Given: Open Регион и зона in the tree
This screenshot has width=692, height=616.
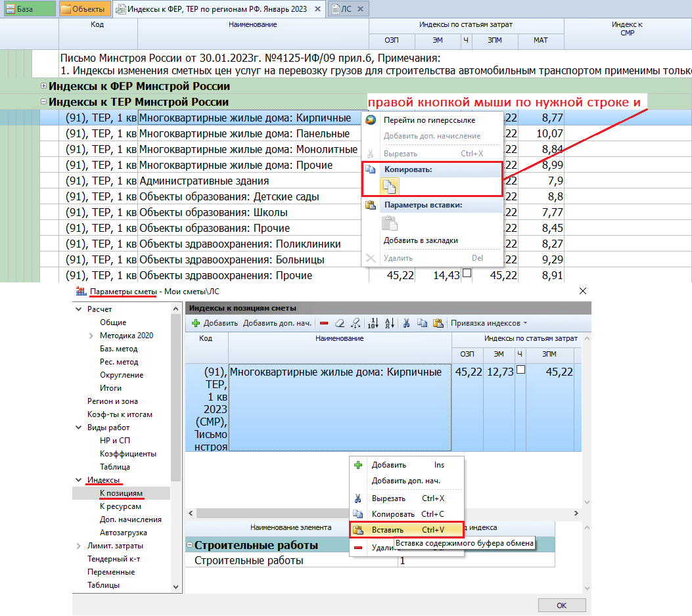Looking at the screenshot, I should (x=112, y=401).
